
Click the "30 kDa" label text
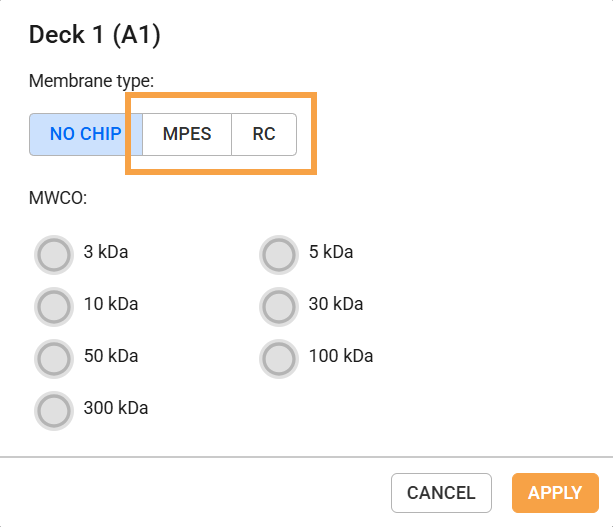[337, 304]
